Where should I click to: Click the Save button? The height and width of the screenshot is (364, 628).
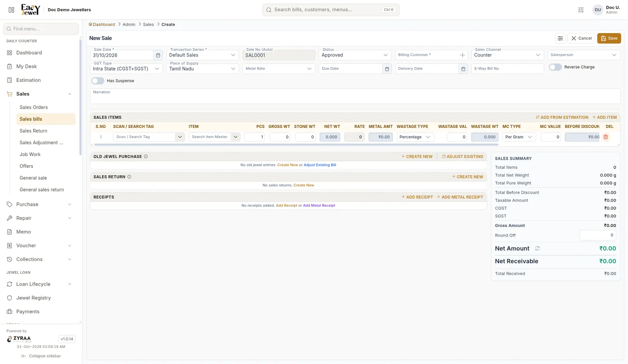tap(609, 38)
